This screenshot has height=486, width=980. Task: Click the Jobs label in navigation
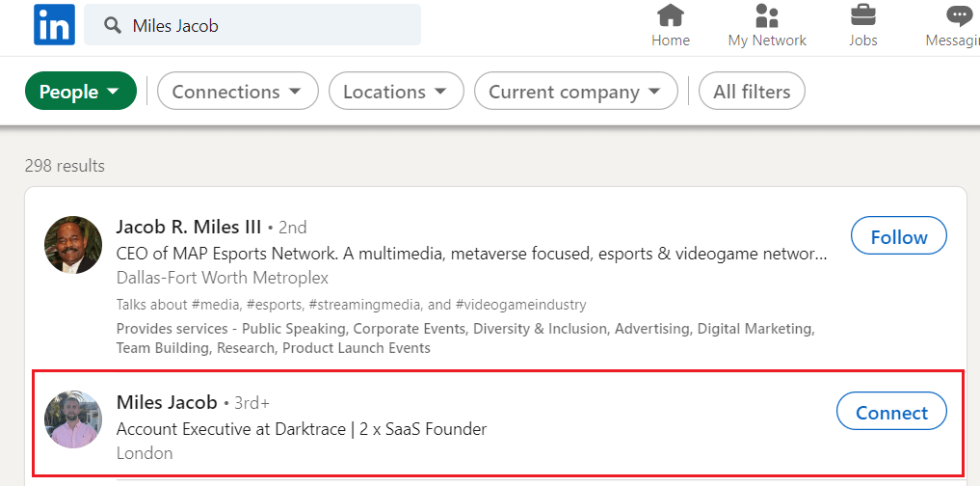coord(863,40)
